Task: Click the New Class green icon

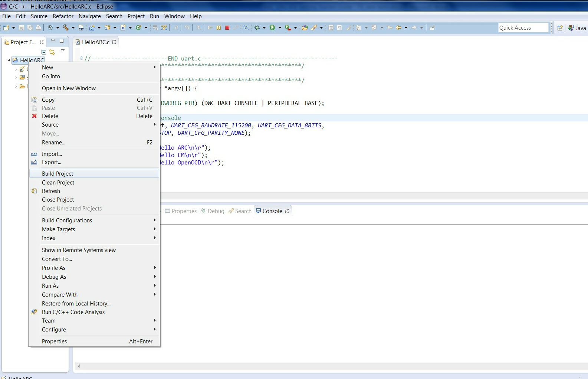Action: tap(138, 27)
